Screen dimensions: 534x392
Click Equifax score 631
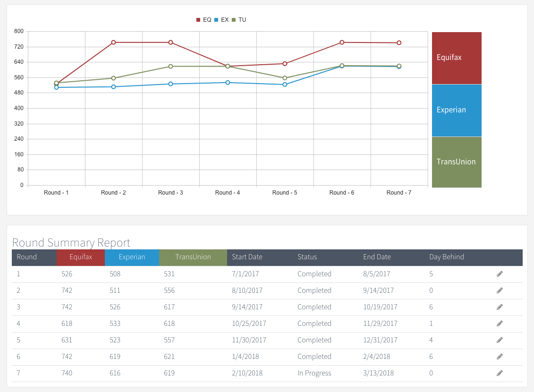point(67,340)
